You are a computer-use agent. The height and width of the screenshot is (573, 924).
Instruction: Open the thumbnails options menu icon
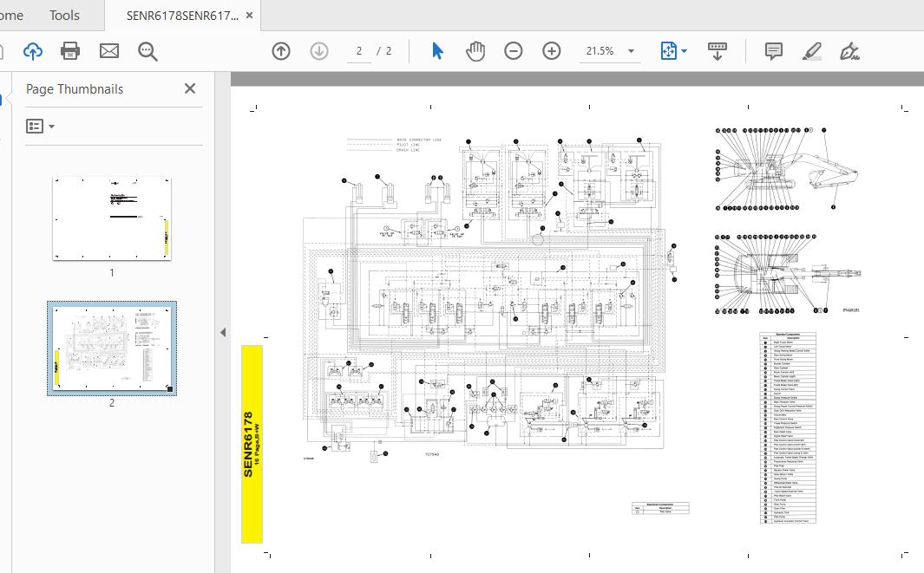coord(40,126)
